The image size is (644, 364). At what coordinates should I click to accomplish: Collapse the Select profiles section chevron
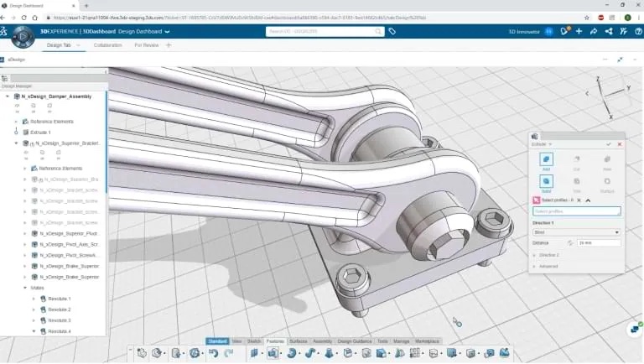click(x=588, y=200)
